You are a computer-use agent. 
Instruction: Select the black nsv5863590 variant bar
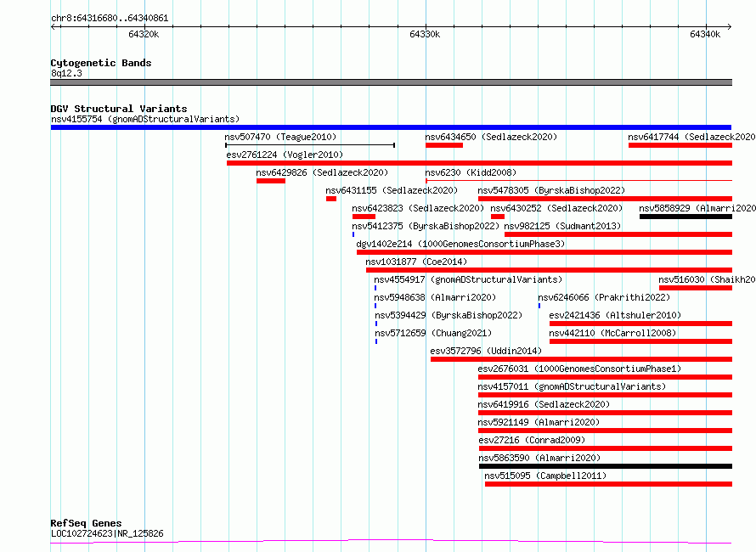pos(606,466)
